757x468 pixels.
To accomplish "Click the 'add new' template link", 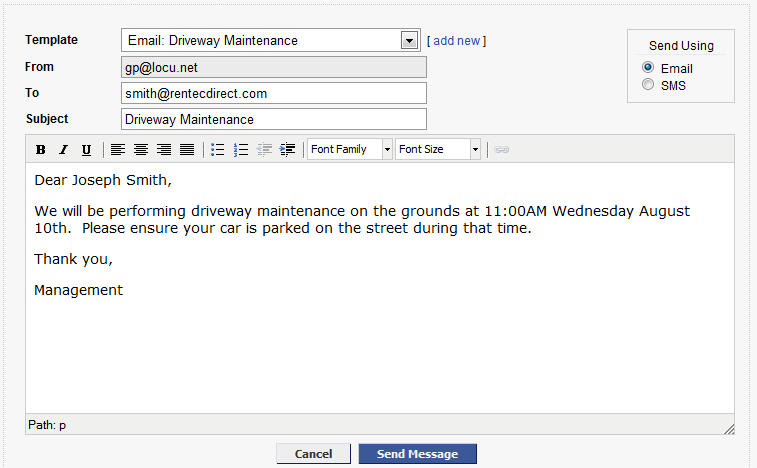I will pos(456,41).
